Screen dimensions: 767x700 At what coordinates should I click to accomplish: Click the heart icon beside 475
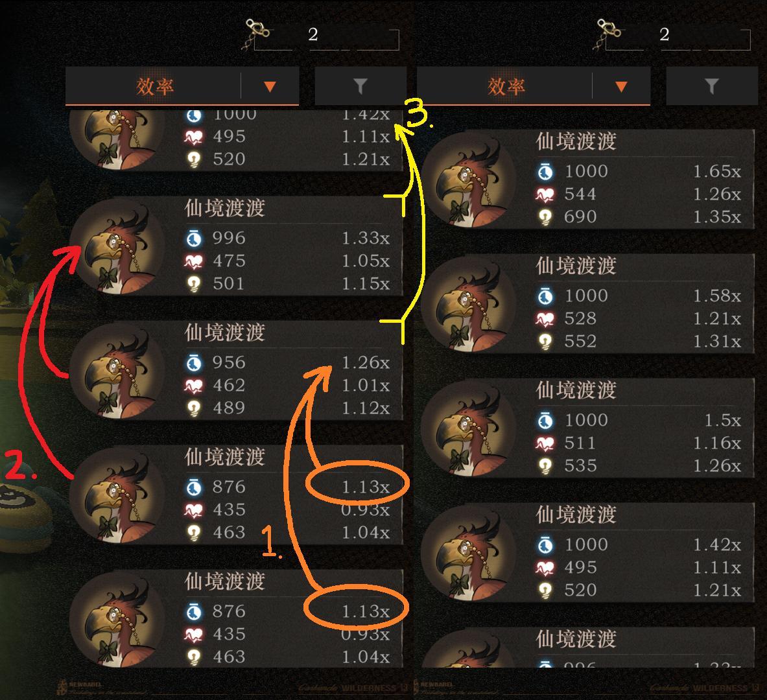(x=194, y=262)
